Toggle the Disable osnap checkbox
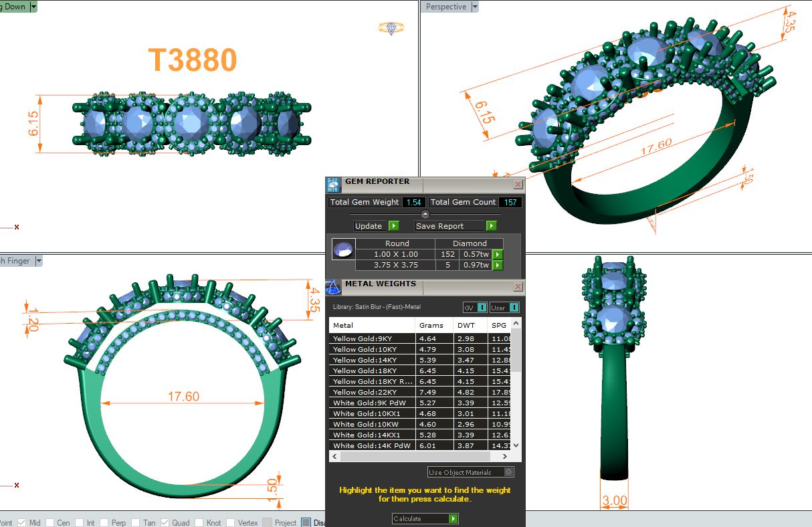This screenshot has height=527, width=812. [x=306, y=523]
